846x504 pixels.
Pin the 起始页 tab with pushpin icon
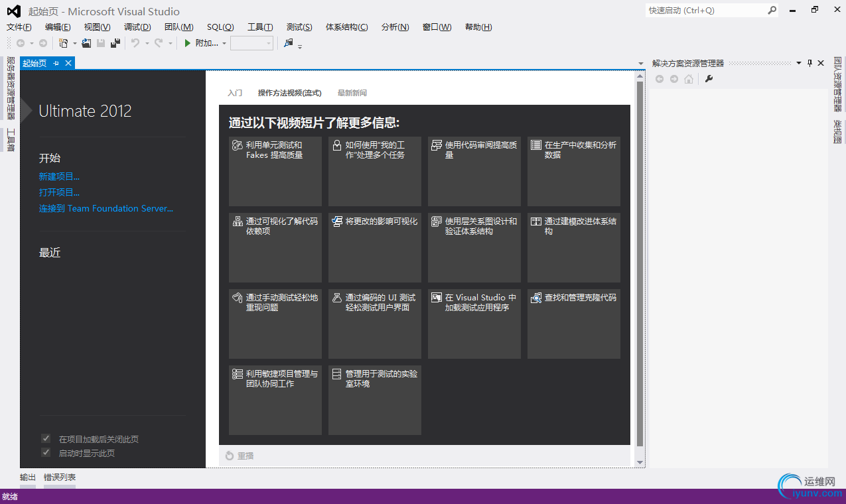pyautogui.click(x=56, y=63)
